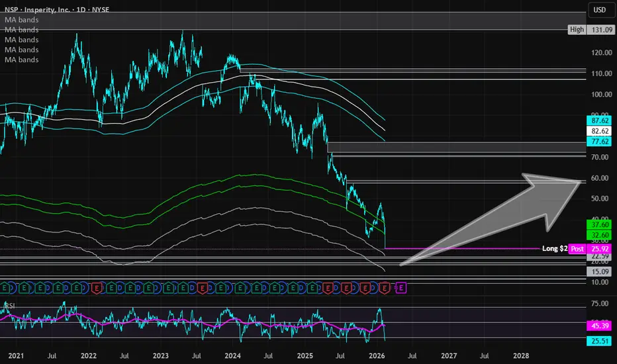Click the 2022 time axis label
617x364 pixels.
coord(89,356)
